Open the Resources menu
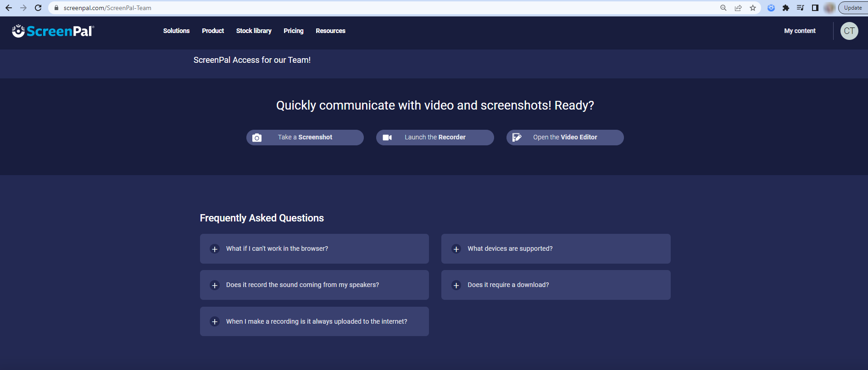This screenshot has height=370, width=868. [x=330, y=31]
